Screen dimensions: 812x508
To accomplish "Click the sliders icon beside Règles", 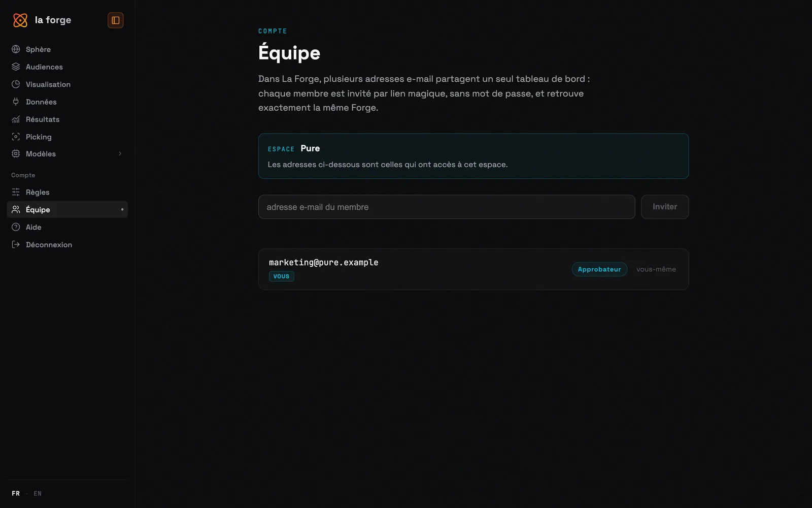I will click(16, 192).
